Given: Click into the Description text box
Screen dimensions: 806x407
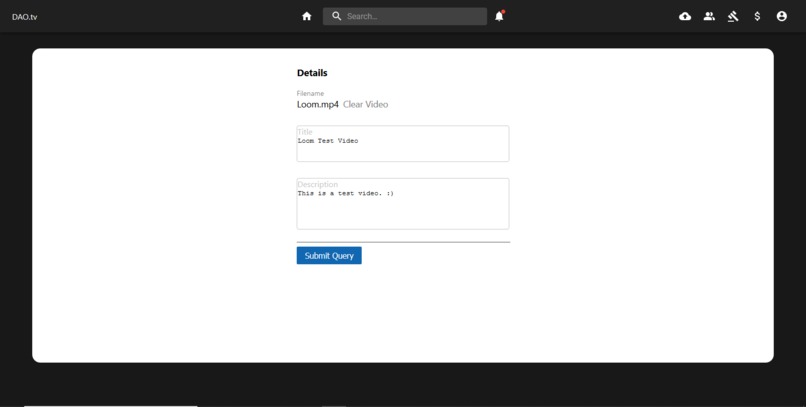Looking at the screenshot, I should [x=403, y=204].
